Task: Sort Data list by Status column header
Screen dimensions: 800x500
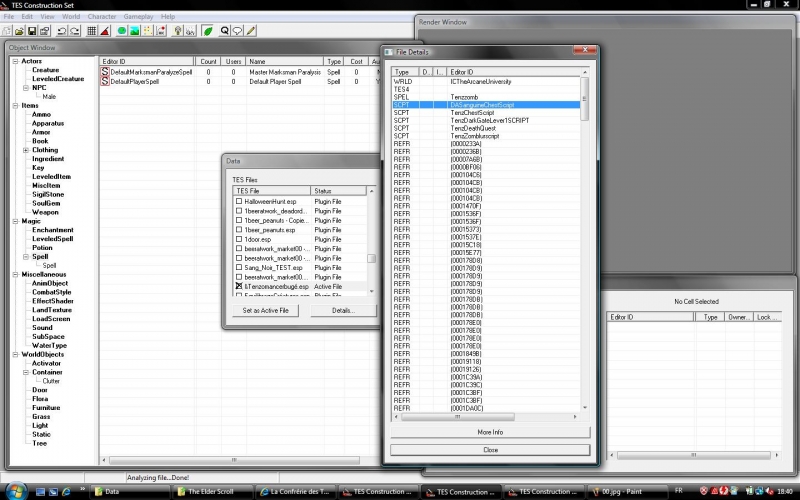Action: click(338, 191)
